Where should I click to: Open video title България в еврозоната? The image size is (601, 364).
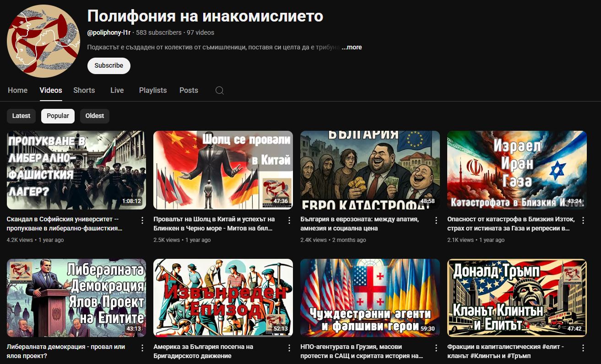tap(359, 224)
